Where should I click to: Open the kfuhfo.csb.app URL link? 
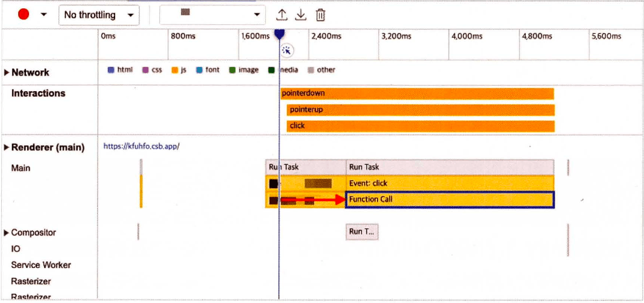tap(142, 146)
